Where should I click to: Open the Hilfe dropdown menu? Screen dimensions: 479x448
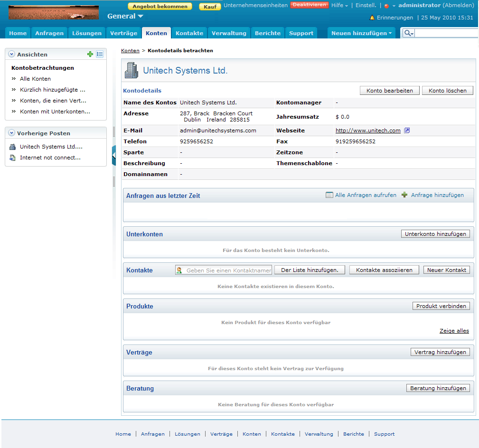(x=339, y=5)
